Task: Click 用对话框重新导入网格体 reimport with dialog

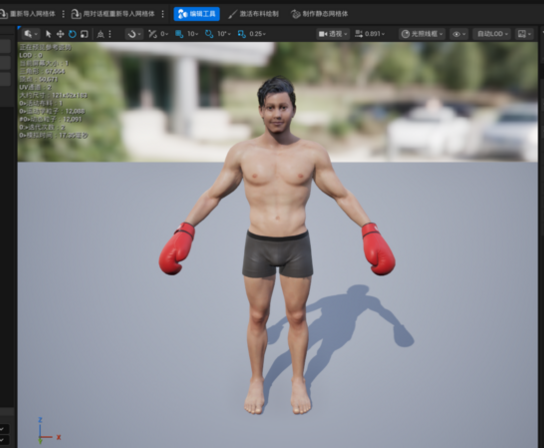Action: click(113, 14)
